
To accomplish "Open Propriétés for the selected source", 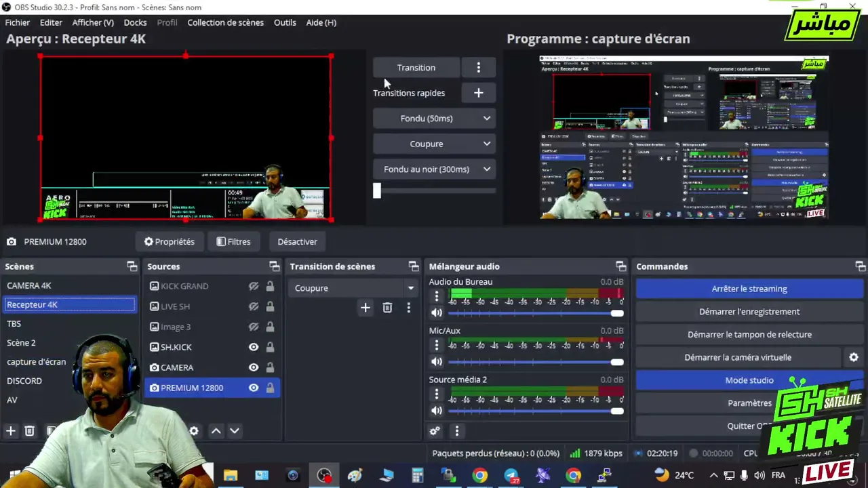I will [x=170, y=242].
